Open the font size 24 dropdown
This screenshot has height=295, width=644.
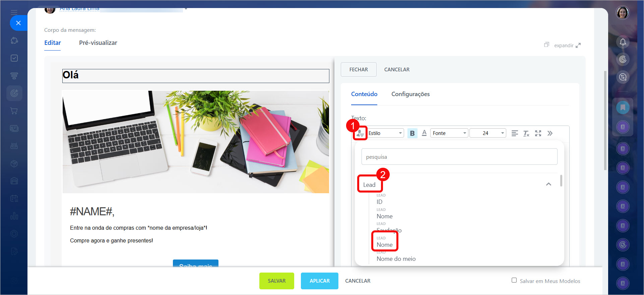point(488,133)
